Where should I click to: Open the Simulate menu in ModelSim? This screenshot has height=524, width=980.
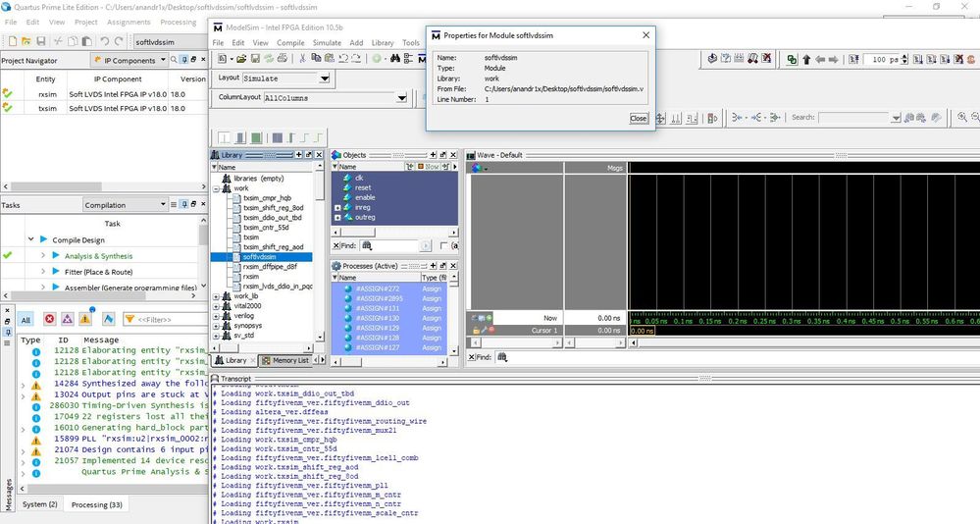(x=327, y=43)
